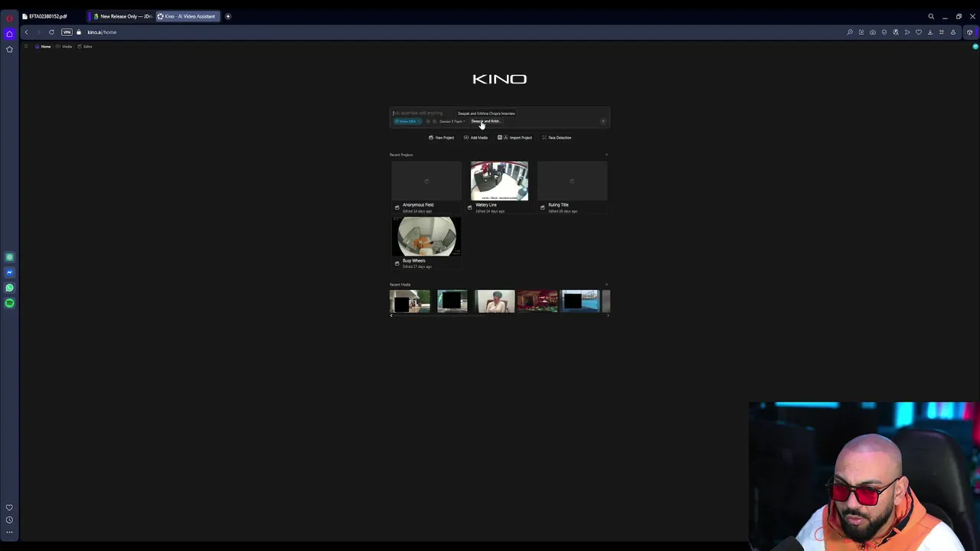Open a new browser tab with plus
980x551 pixels.
click(x=227, y=16)
